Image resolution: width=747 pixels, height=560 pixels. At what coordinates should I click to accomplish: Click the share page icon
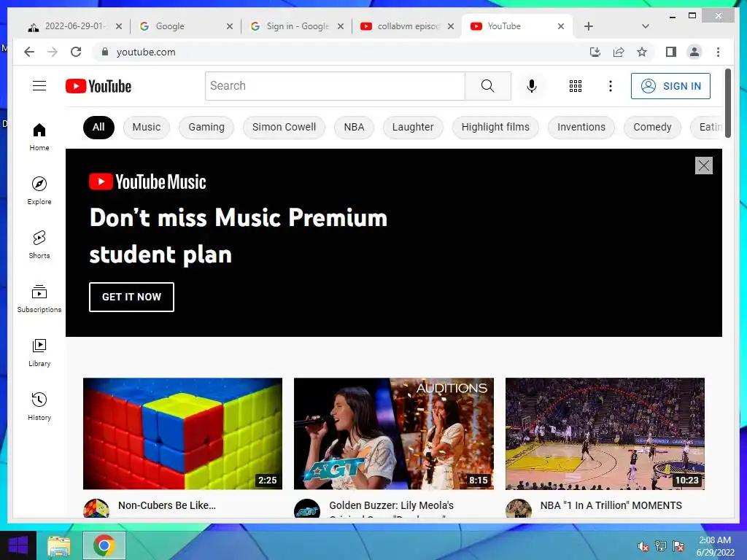[x=619, y=52]
